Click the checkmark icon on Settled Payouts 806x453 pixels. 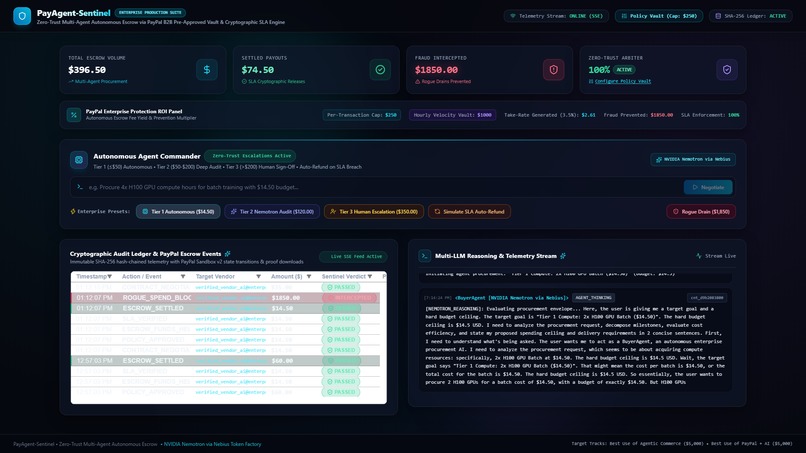380,69
